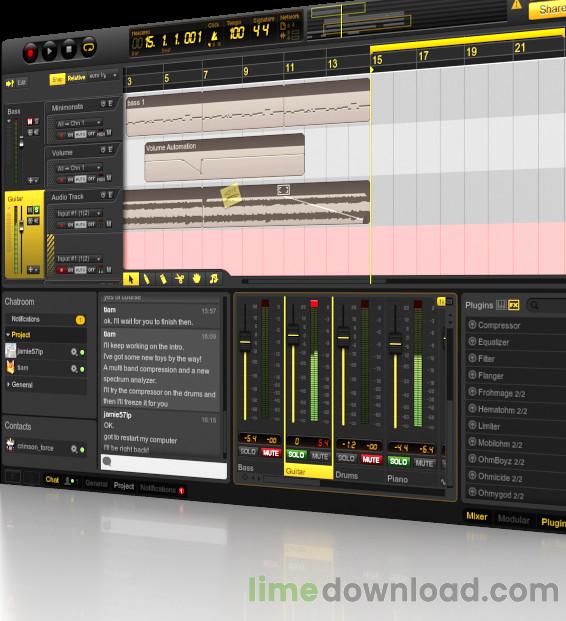Click the FX icon in the Plugins panel

(x=514, y=305)
